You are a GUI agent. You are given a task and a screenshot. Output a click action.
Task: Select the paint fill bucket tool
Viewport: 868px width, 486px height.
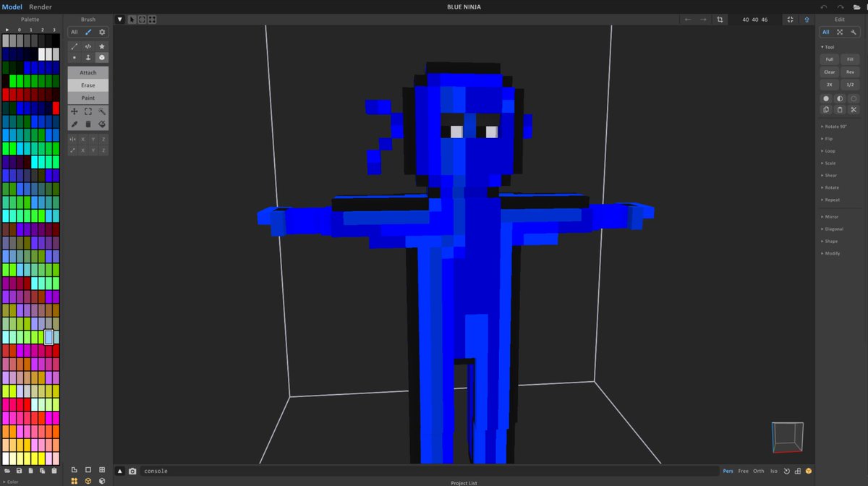point(102,124)
